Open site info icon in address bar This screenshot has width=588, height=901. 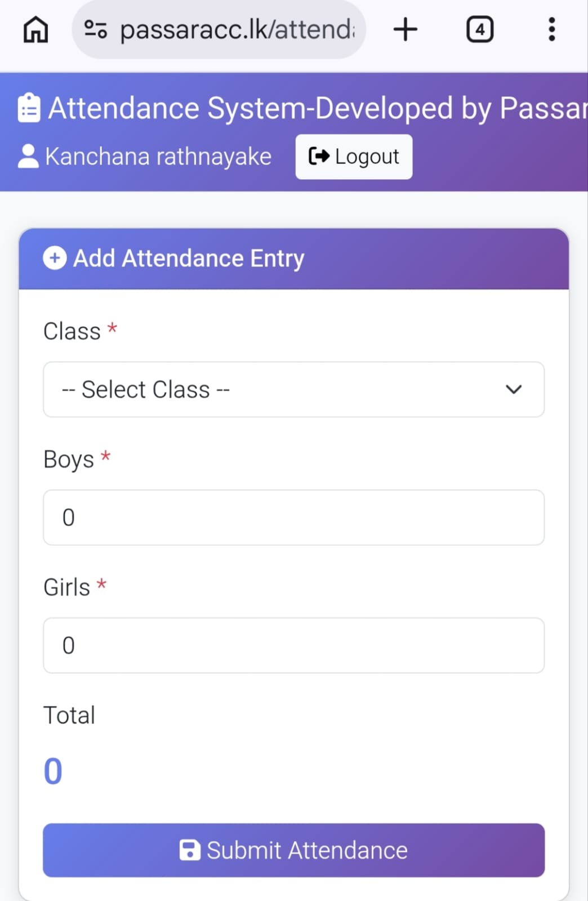click(95, 29)
